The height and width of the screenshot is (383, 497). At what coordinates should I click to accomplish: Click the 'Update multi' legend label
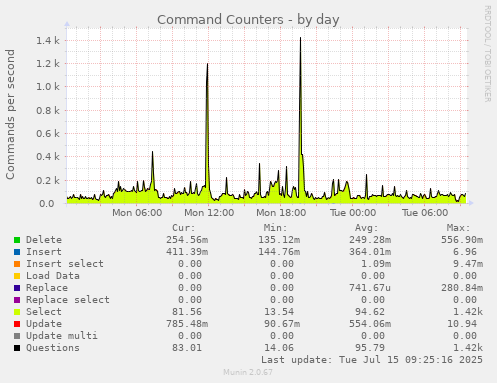(62, 336)
